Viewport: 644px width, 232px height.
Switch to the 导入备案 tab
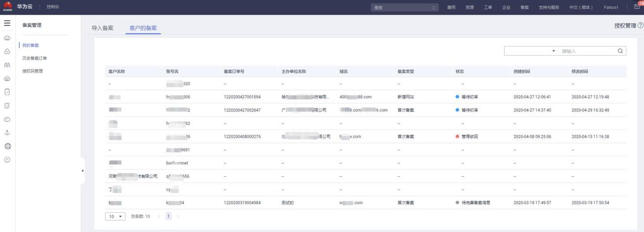(103, 28)
